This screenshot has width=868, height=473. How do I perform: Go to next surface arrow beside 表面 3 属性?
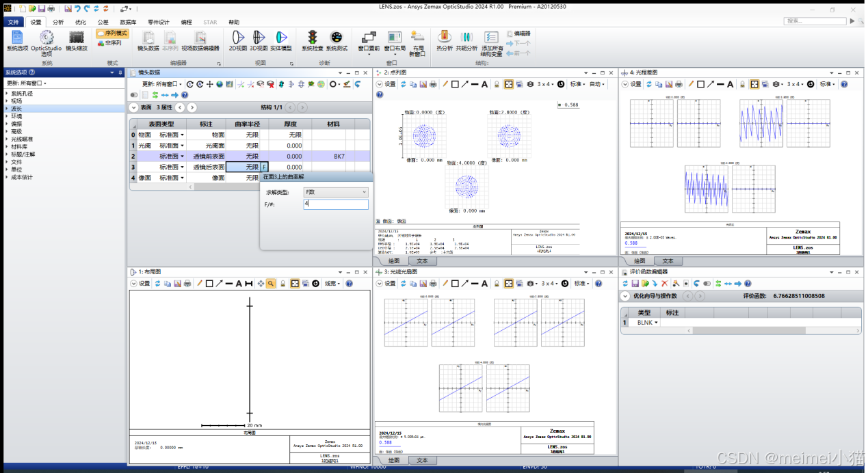pyautogui.click(x=192, y=107)
